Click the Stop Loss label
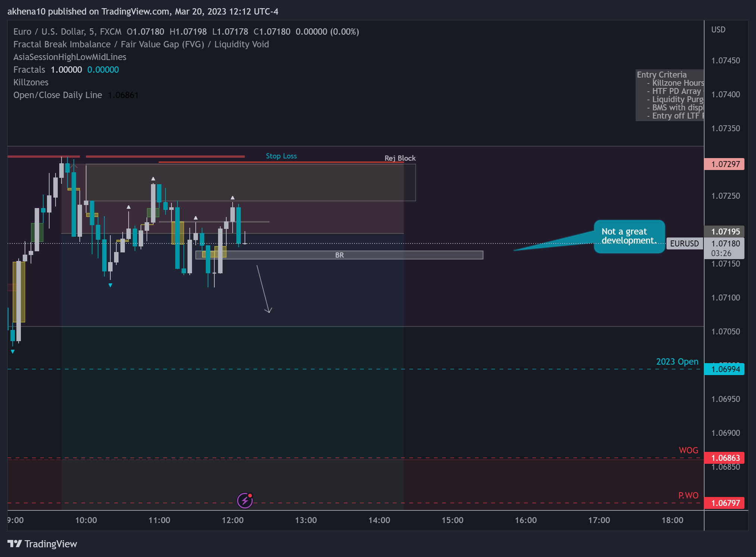Image resolution: width=756 pixels, height=557 pixels. click(x=281, y=156)
